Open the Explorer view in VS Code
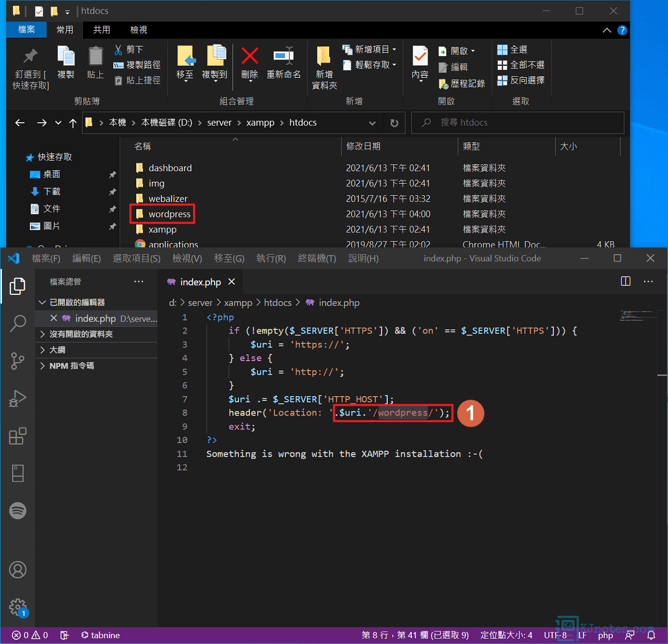This screenshot has width=668, height=644. (x=18, y=286)
